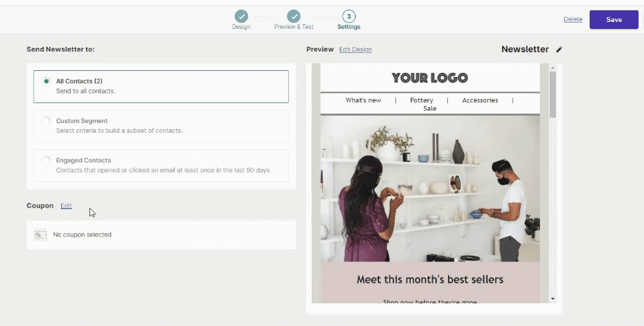Click the 'Meet this month's best sellers' heading
This screenshot has height=326, width=644.
click(429, 280)
